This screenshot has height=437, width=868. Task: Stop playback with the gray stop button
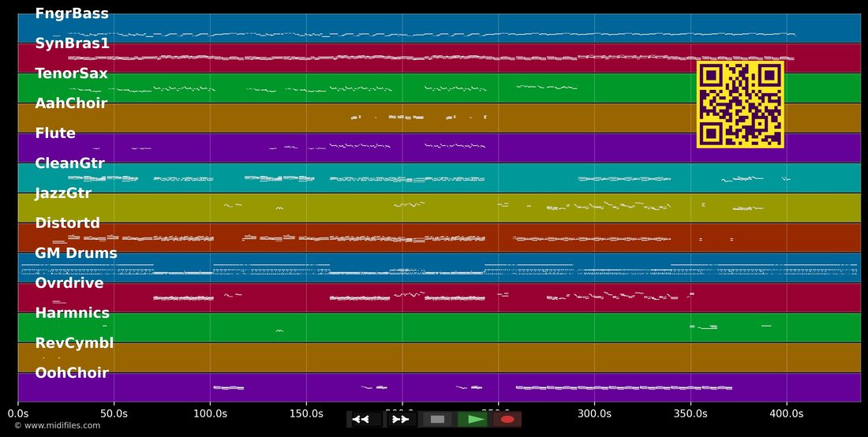(437, 420)
